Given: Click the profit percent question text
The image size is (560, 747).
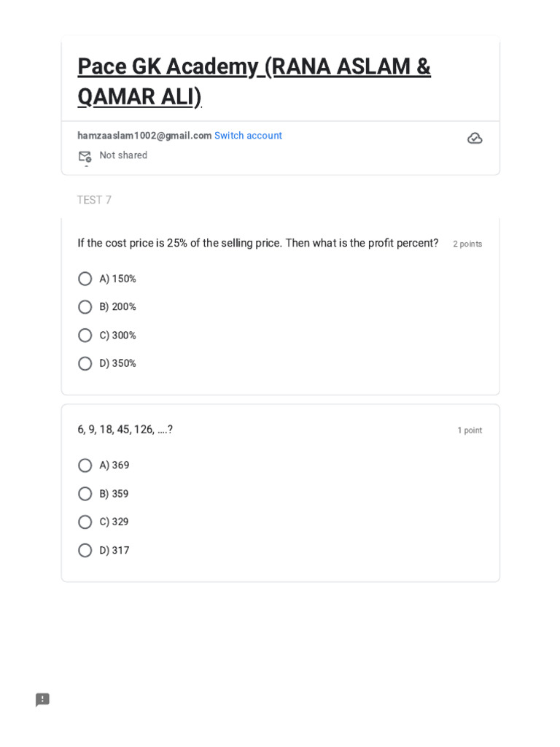Looking at the screenshot, I should tap(258, 243).
